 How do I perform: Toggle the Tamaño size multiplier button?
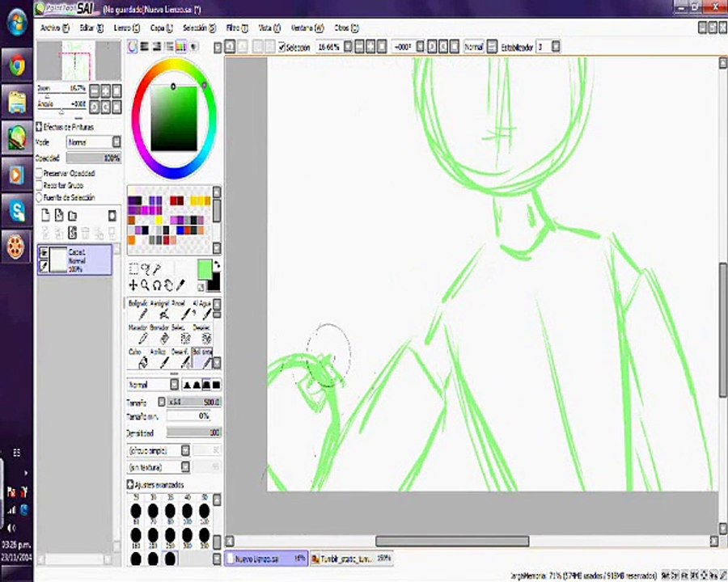coord(162,402)
